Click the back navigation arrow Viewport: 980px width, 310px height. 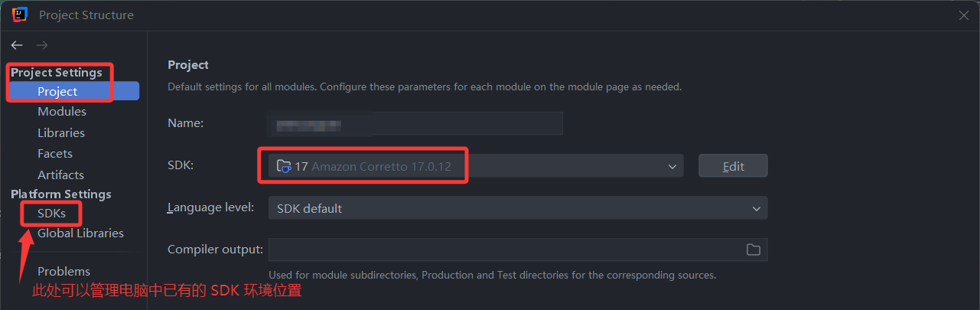17,45
